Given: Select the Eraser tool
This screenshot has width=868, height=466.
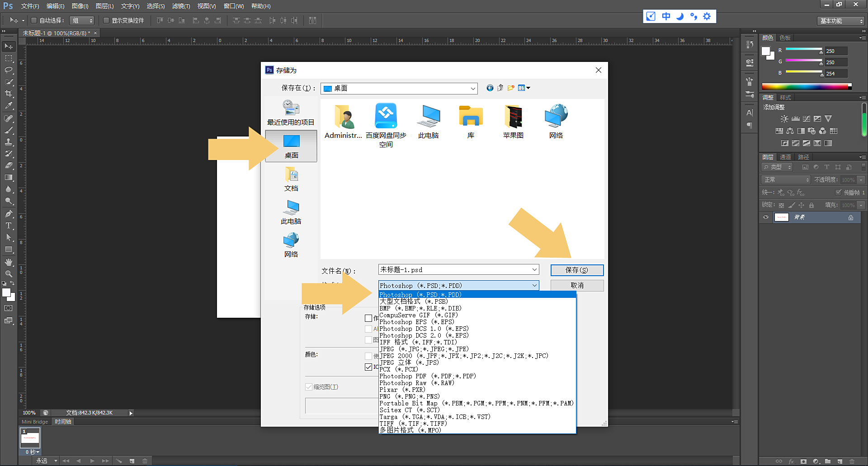Looking at the screenshot, I should (x=9, y=165).
